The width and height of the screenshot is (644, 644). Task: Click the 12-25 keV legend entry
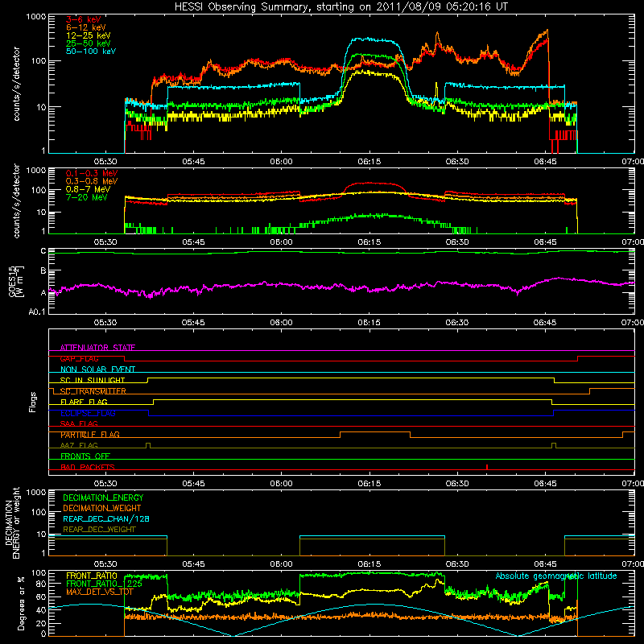tap(89, 35)
